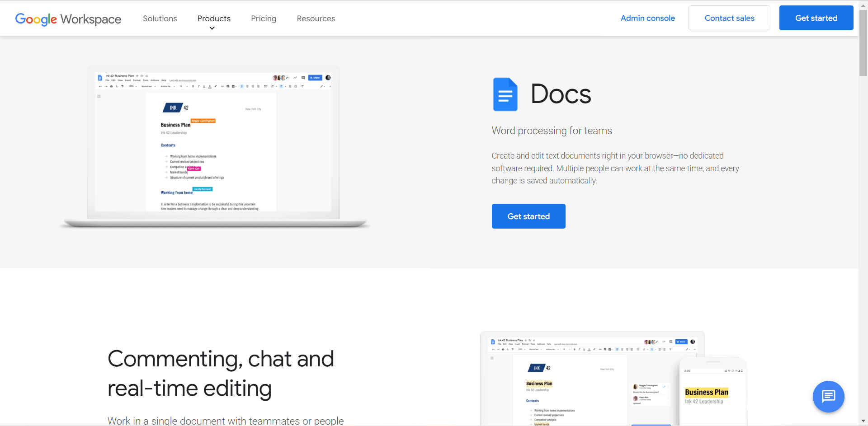
Task: Click the Google Workspace logo
Action: tap(68, 19)
